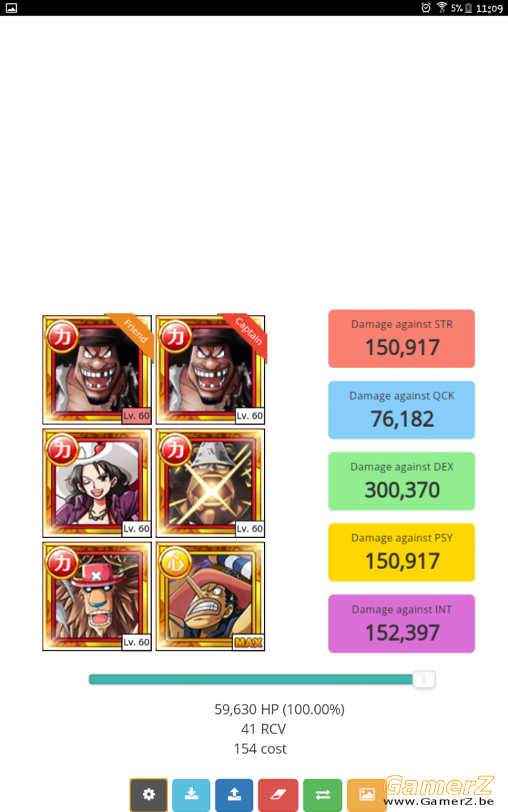Click the light blue download button
The image size is (508, 812).
click(x=191, y=795)
